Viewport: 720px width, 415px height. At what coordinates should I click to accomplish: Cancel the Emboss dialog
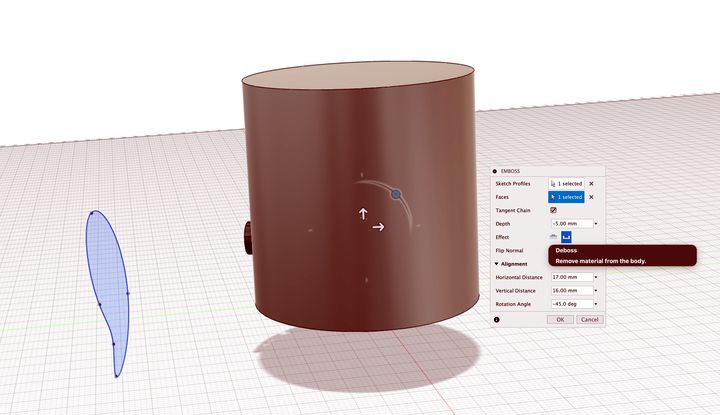[589, 319]
